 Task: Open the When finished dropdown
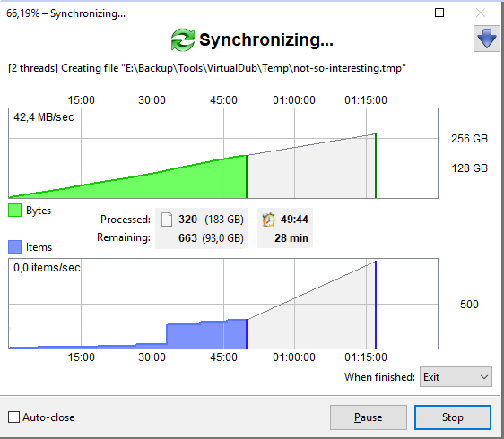pos(456,376)
